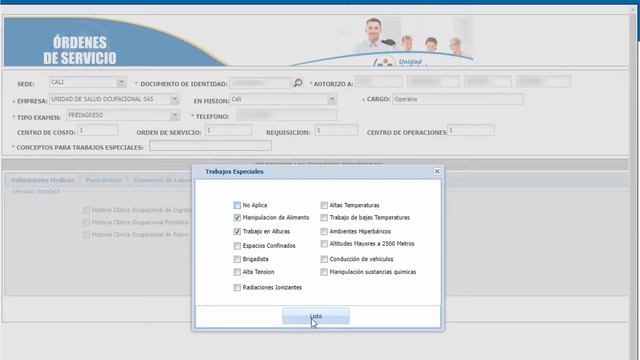Viewport: 640px width, 360px height.
Task: Enable Conducción de vehiculos checkbox
Action: pyautogui.click(x=324, y=259)
